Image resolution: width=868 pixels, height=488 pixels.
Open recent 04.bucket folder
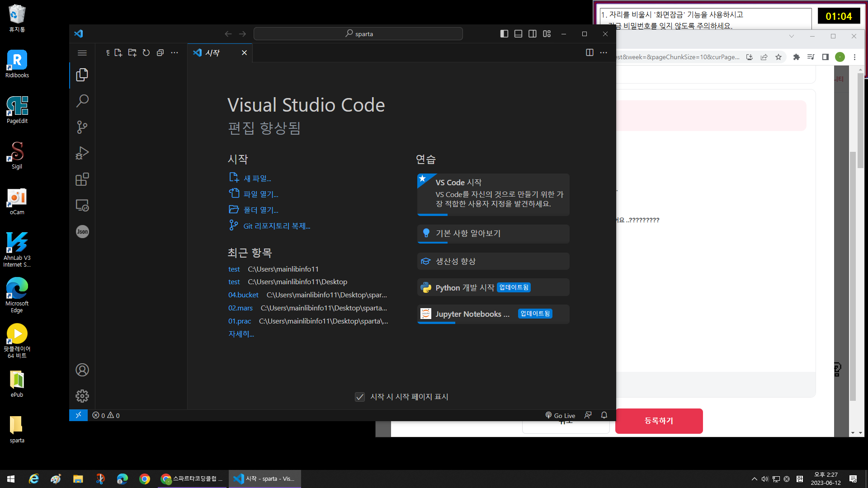[243, 295]
